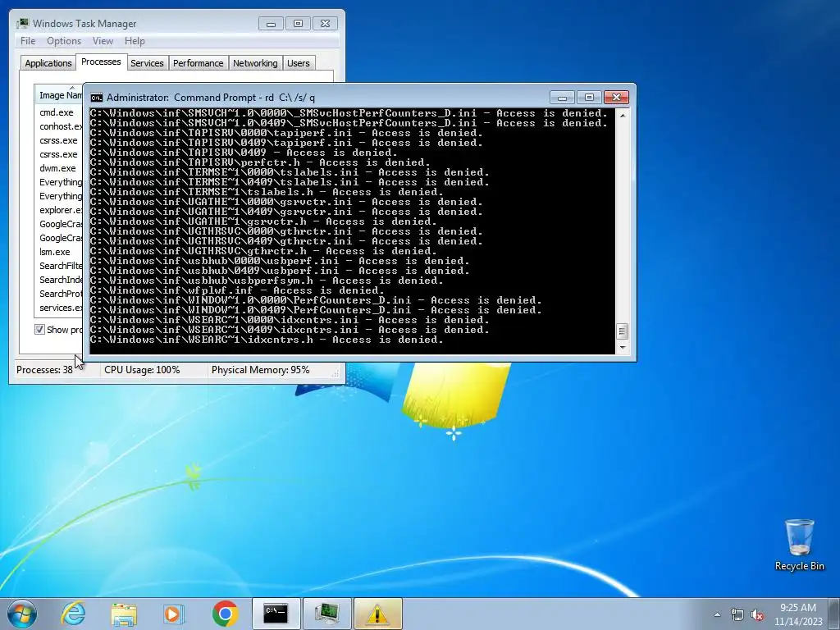Select SearchIndexer process row
840x630 pixels.
[x=59, y=280]
